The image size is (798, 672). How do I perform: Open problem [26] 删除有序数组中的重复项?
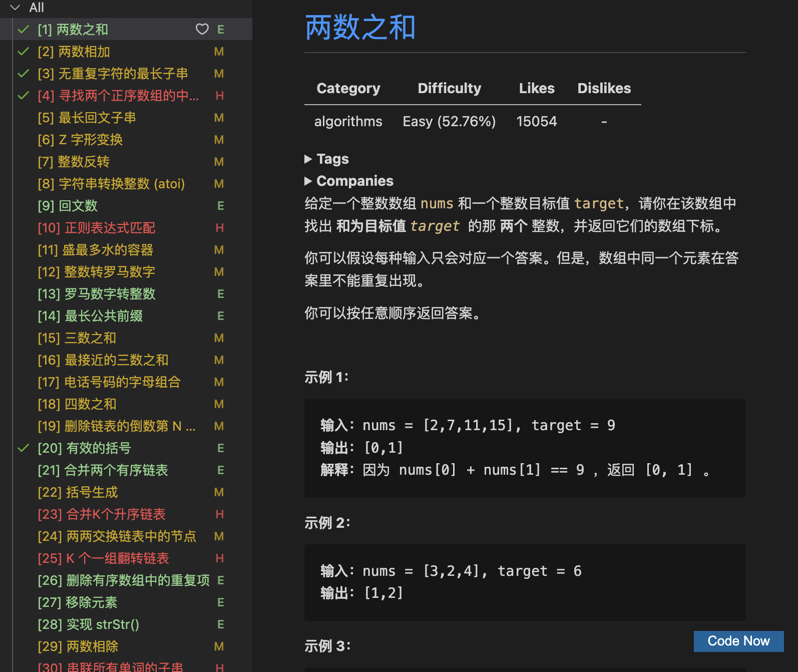(x=123, y=580)
